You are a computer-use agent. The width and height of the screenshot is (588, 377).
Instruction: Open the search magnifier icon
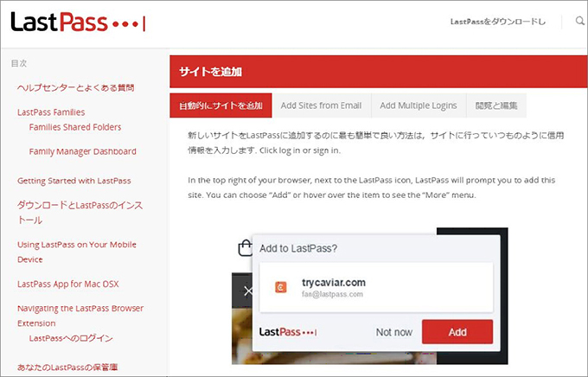(x=579, y=22)
